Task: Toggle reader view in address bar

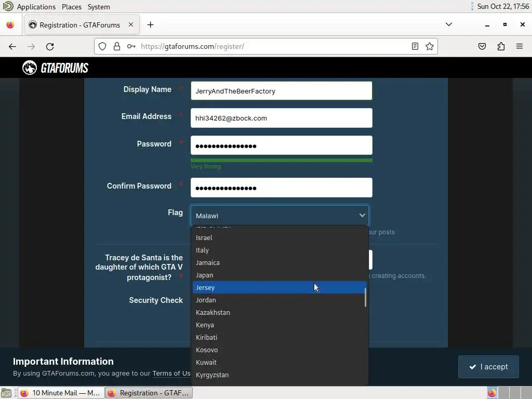Action: pos(415,46)
